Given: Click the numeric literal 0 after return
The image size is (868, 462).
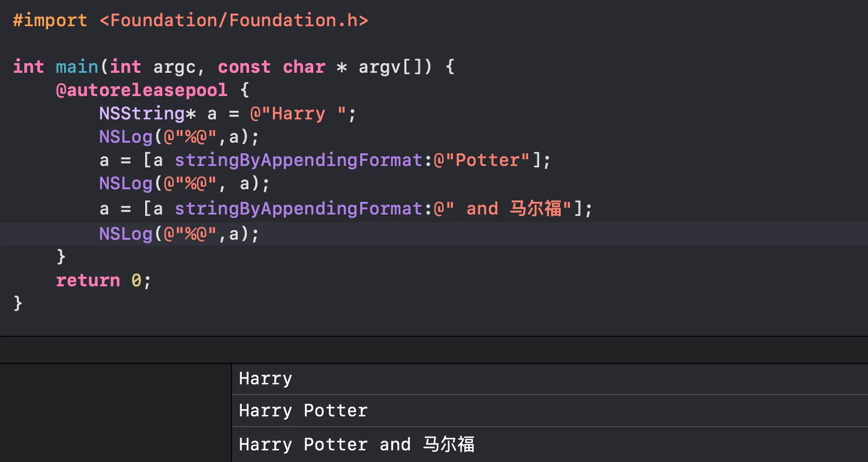Looking at the screenshot, I should pos(136,280).
